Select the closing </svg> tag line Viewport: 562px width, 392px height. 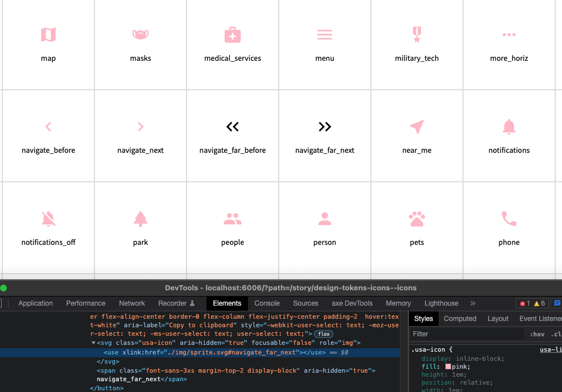(x=108, y=361)
